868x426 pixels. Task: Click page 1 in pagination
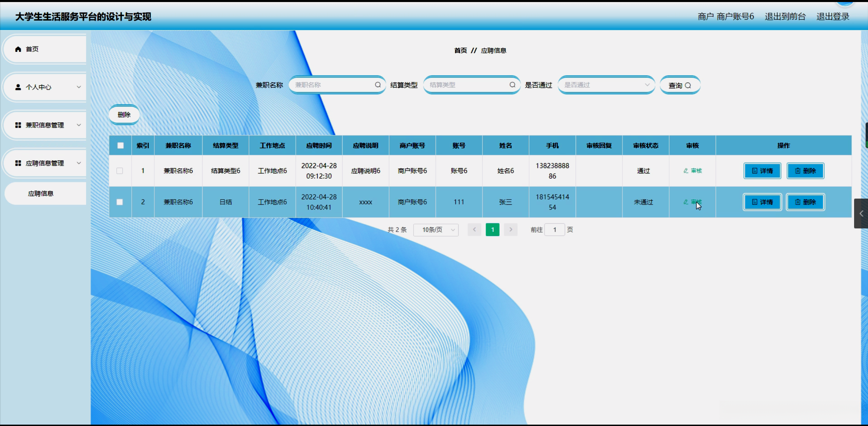tap(492, 230)
